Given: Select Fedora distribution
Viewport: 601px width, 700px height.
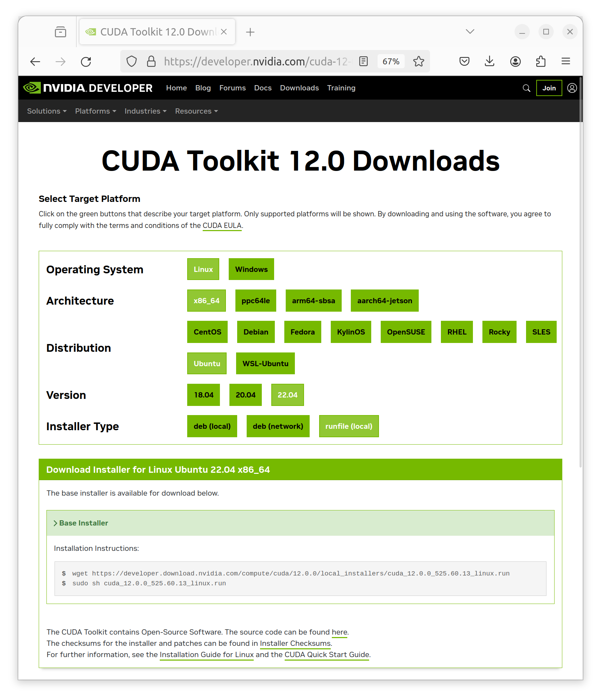Looking at the screenshot, I should pyautogui.click(x=303, y=332).
